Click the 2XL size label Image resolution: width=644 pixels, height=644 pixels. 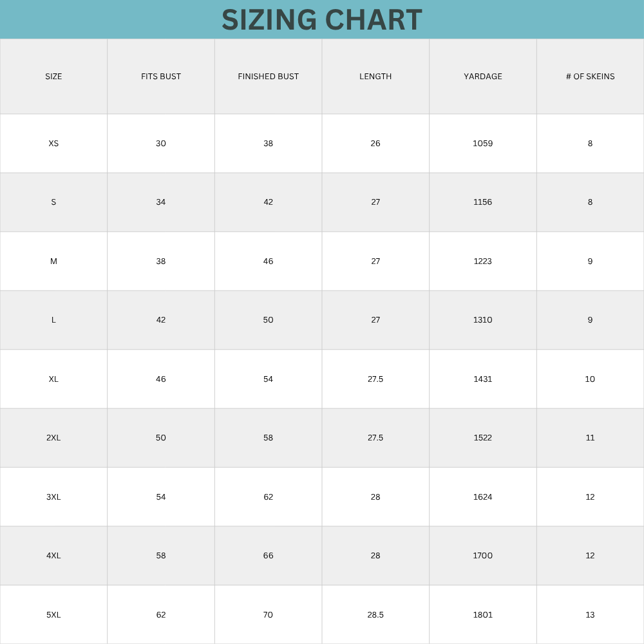tap(53, 438)
